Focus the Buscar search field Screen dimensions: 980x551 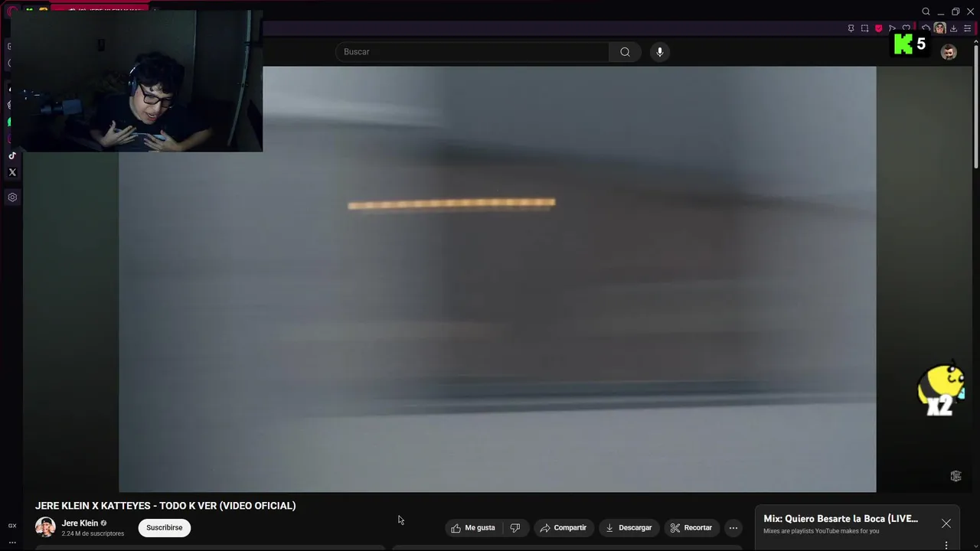[x=472, y=52]
